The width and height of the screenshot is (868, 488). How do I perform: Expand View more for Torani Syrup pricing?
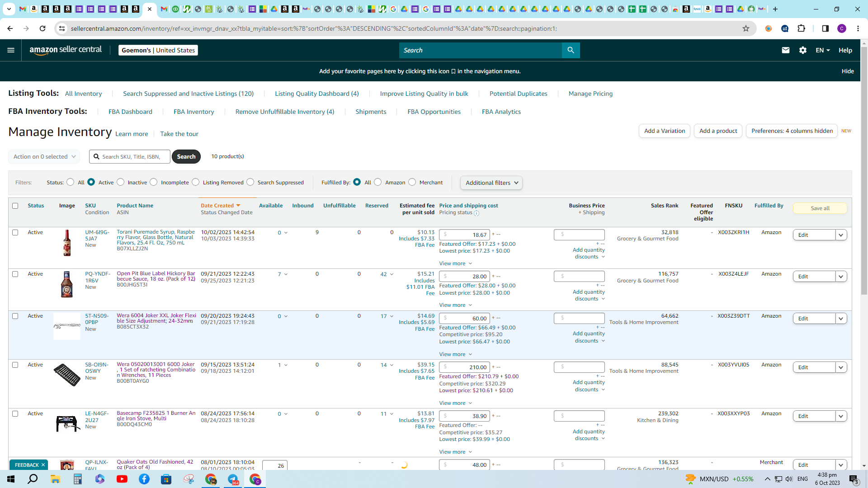pyautogui.click(x=456, y=263)
